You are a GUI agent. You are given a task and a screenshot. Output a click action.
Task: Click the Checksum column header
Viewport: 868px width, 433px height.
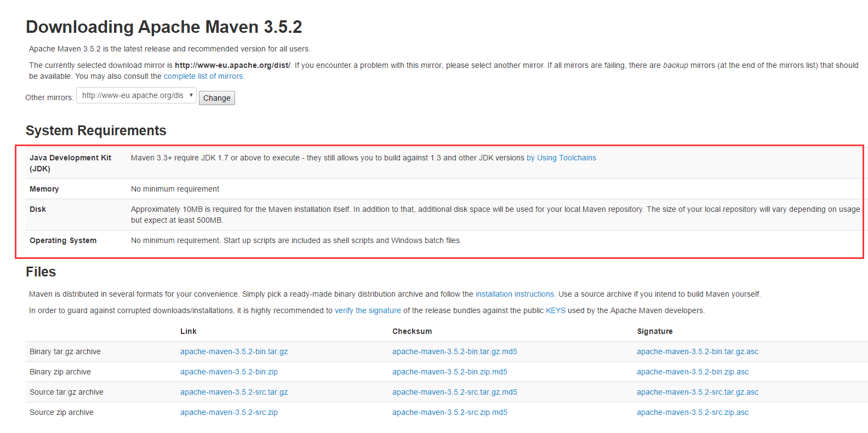click(412, 331)
